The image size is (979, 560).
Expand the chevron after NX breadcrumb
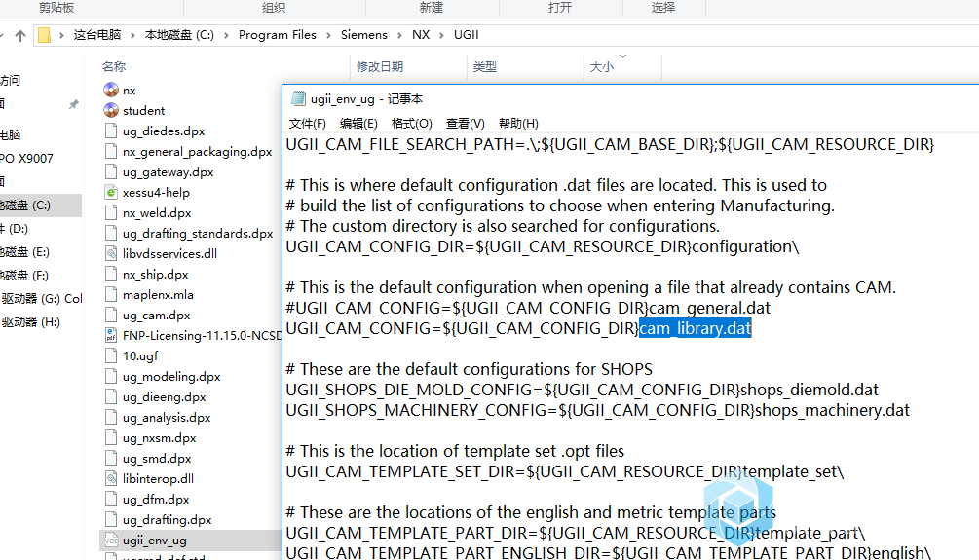441,36
